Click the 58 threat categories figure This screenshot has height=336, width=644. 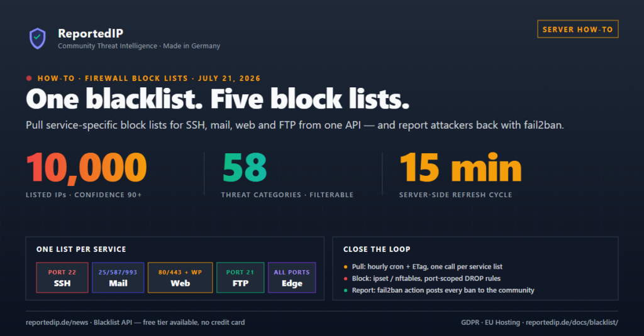point(245,168)
